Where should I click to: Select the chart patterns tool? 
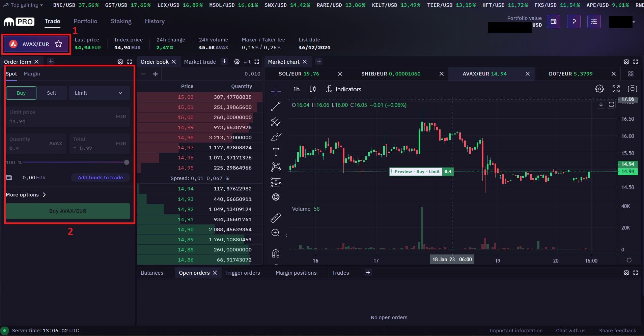click(x=276, y=167)
